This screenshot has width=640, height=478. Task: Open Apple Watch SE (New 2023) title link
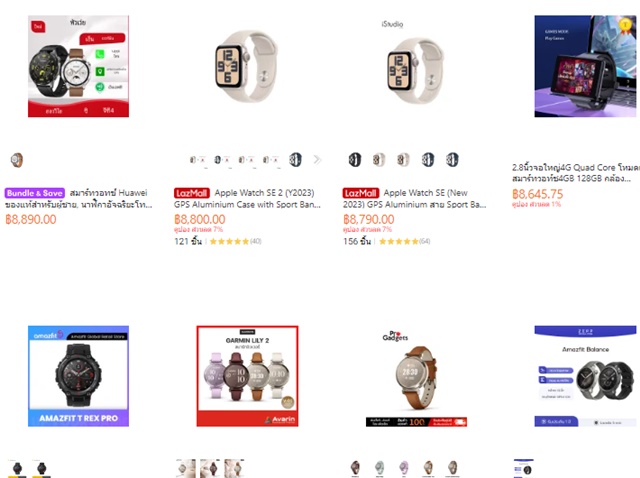(x=415, y=198)
